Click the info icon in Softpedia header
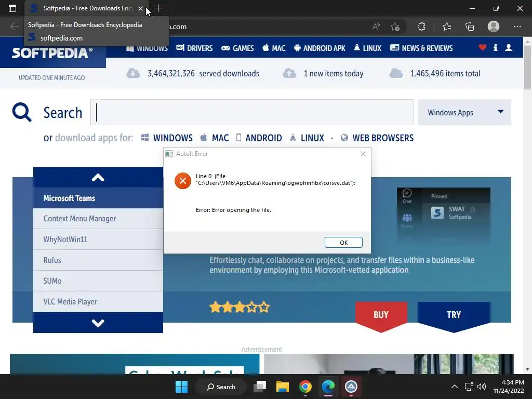The height and width of the screenshot is (399, 532). click(x=495, y=47)
